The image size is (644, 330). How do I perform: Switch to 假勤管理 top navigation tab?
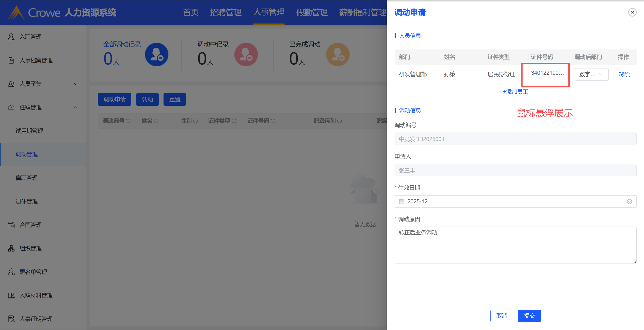coord(312,12)
